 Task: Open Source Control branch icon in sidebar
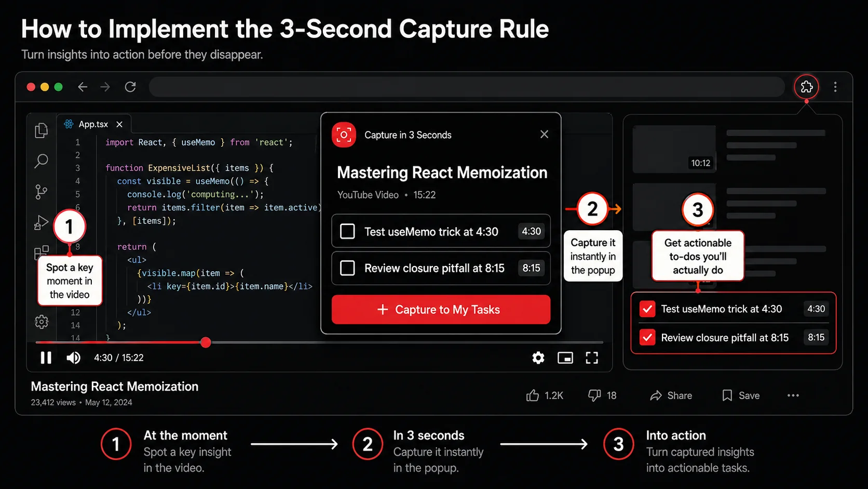(41, 192)
